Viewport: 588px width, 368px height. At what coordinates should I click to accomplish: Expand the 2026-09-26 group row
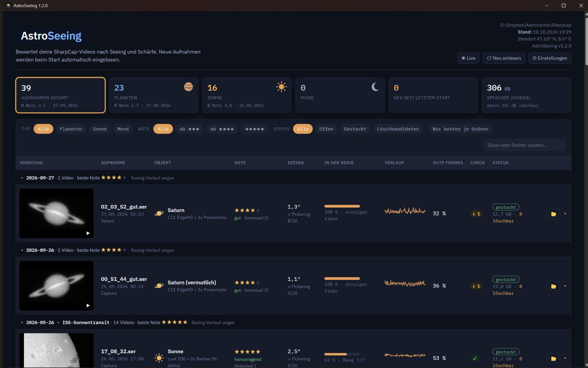22,250
